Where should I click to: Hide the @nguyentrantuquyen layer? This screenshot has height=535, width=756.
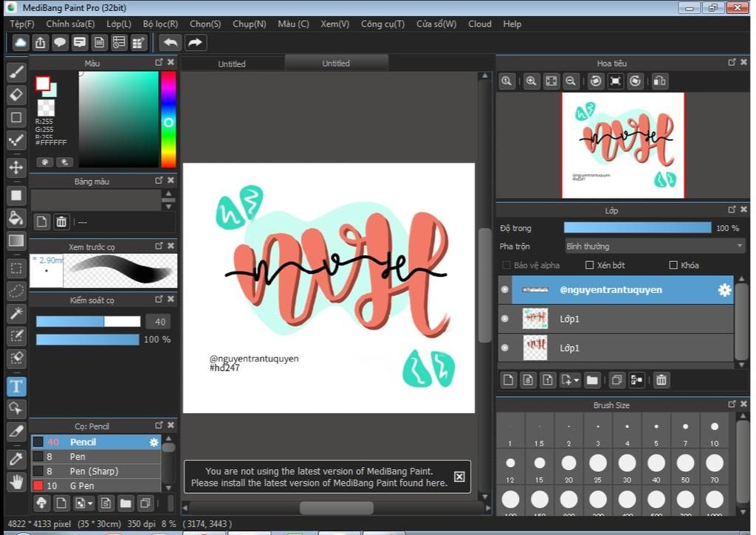pyautogui.click(x=505, y=290)
